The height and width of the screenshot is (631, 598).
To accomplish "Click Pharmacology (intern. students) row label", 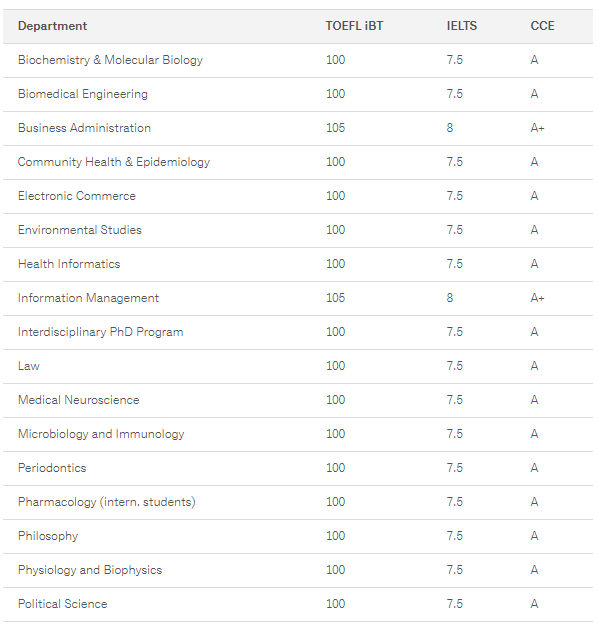I will click(x=107, y=502).
